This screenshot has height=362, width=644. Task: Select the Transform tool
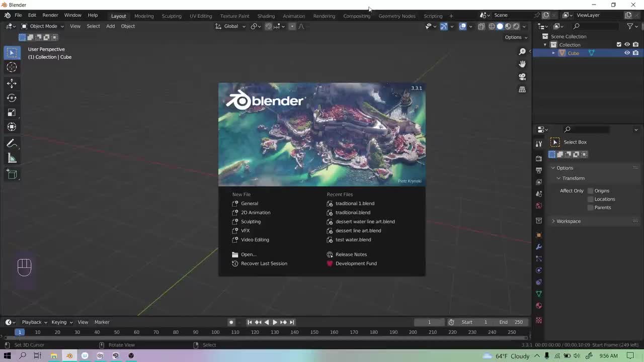(x=12, y=127)
